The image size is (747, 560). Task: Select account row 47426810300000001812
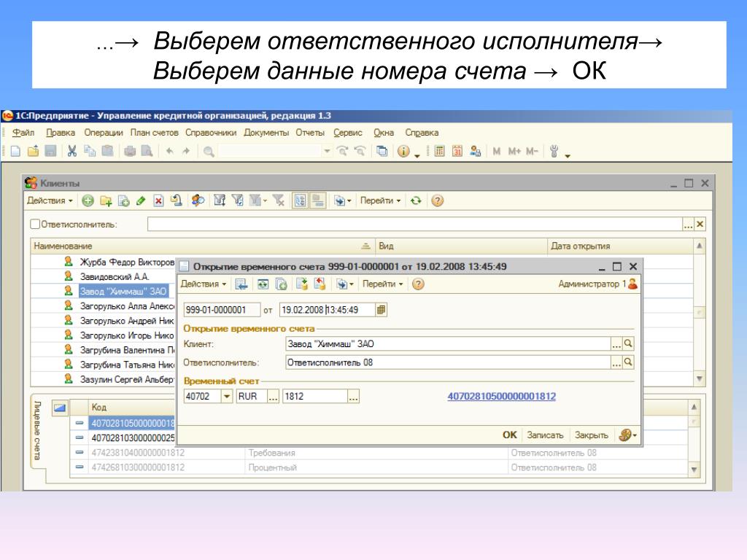(379, 467)
